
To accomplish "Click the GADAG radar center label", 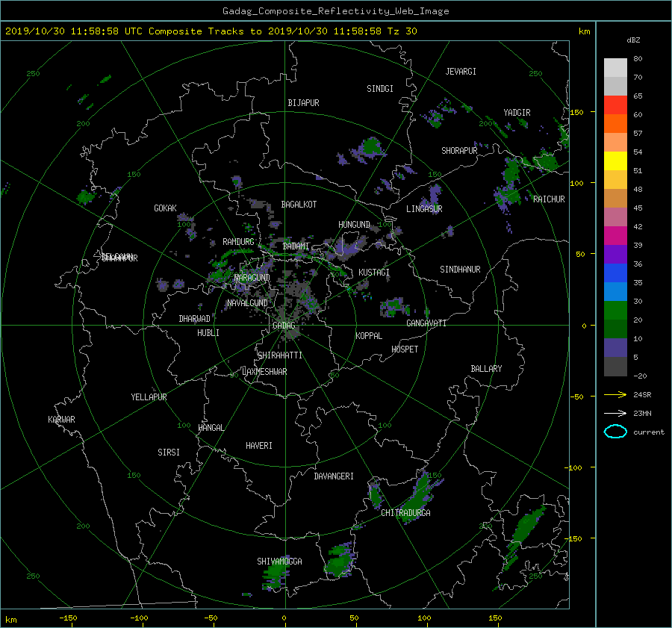I will pyautogui.click(x=284, y=326).
